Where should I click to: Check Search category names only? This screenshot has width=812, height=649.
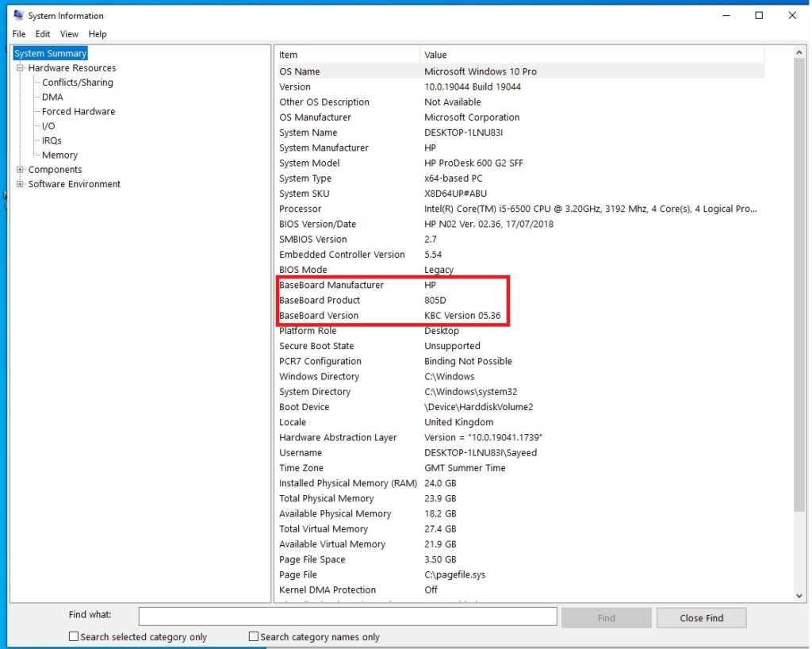[x=253, y=636]
